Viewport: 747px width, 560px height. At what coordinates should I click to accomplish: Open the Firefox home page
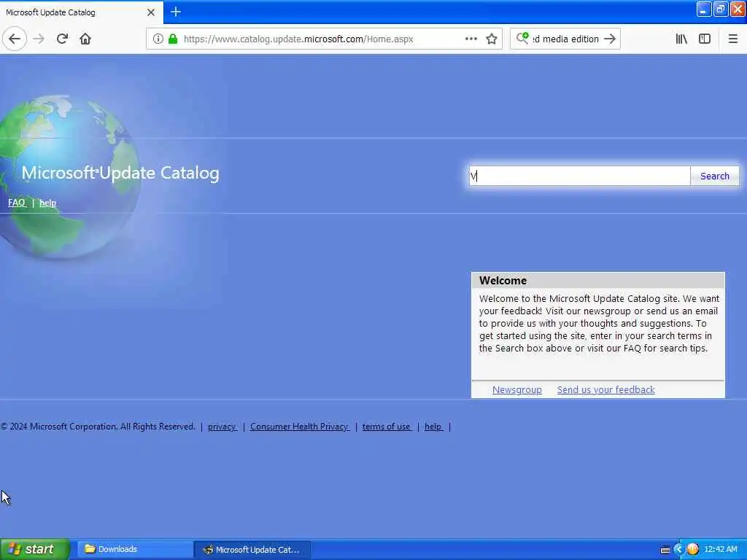click(85, 39)
